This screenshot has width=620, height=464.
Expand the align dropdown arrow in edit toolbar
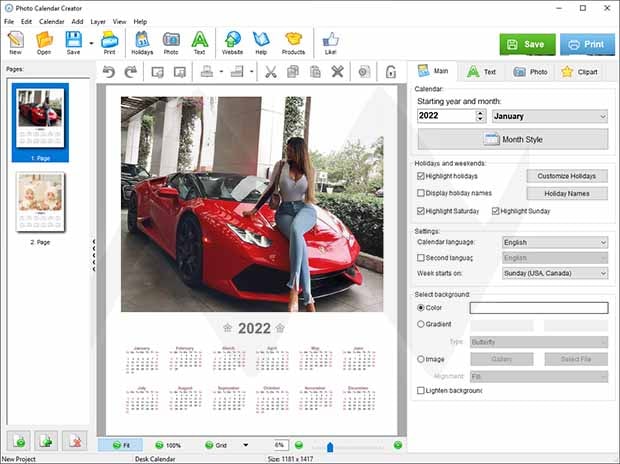point(221,72)
